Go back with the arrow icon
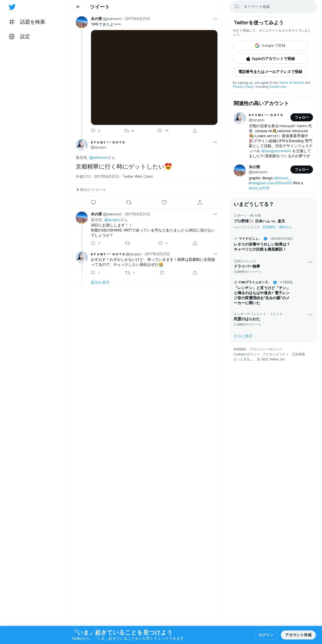The height and width of the screenshot is (644, 322). pyautogui.click(x=78, y=7)
